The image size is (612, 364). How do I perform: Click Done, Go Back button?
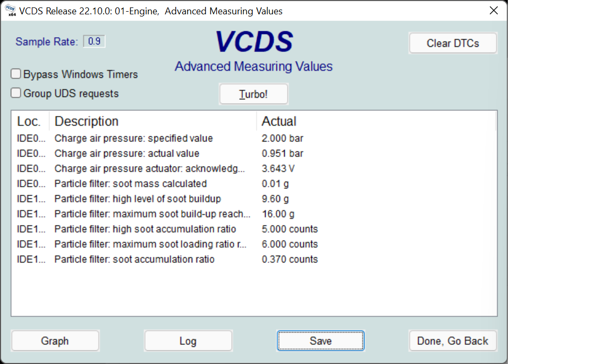[x=453, y=341]
